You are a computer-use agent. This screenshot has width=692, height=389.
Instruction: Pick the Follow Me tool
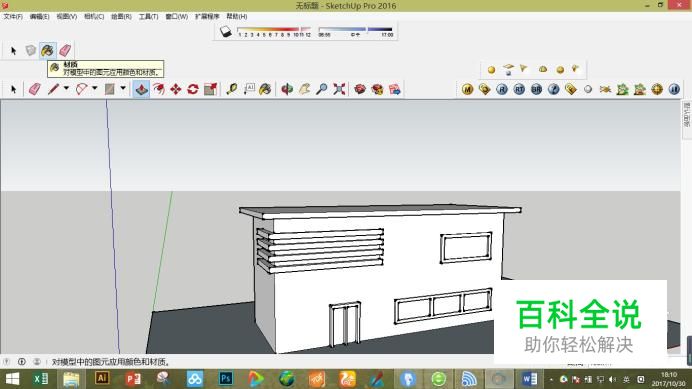[x=158, y=89]
